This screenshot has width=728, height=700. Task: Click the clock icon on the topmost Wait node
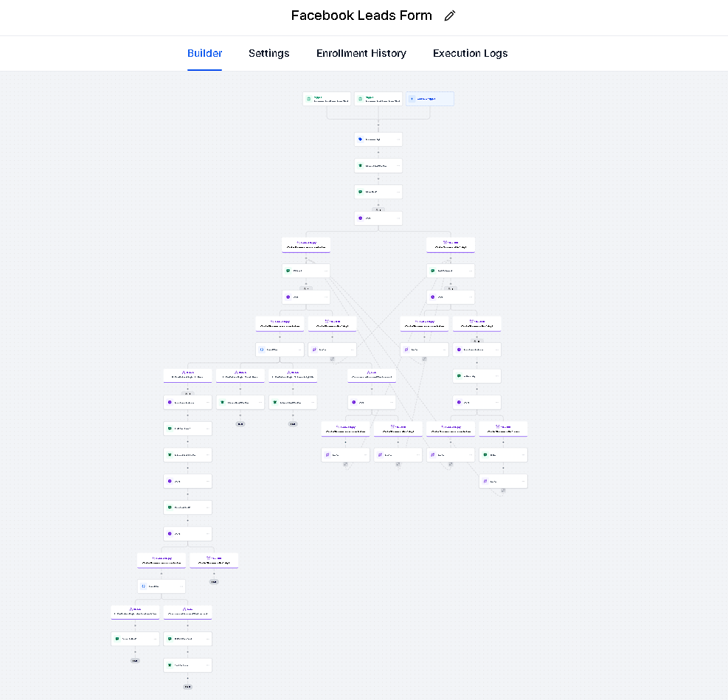point(360,218)
